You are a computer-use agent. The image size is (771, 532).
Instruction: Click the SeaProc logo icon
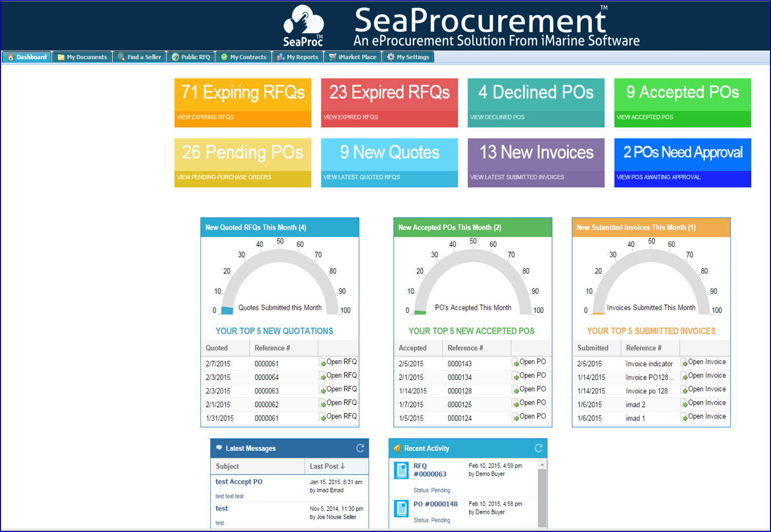tap(304, 26)
